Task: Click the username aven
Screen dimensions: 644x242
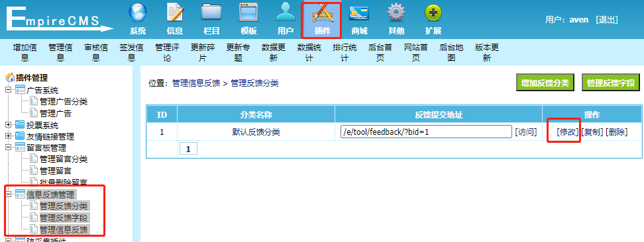Action: [578, 20]
